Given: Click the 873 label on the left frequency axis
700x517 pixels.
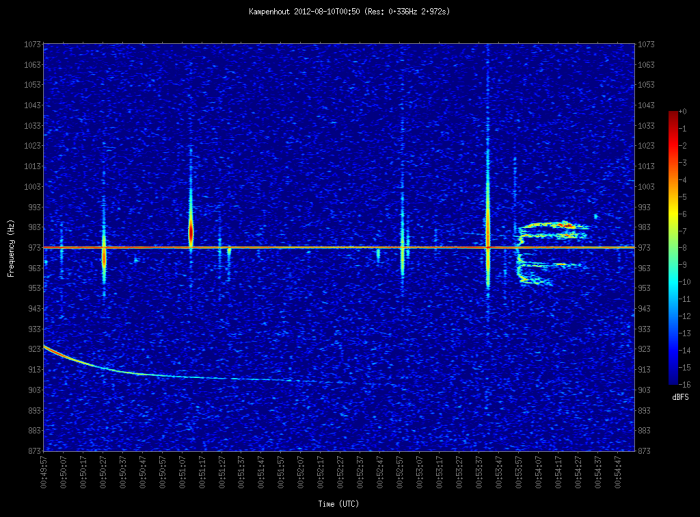Looking at the screenshot, I should tap(34, 451).
